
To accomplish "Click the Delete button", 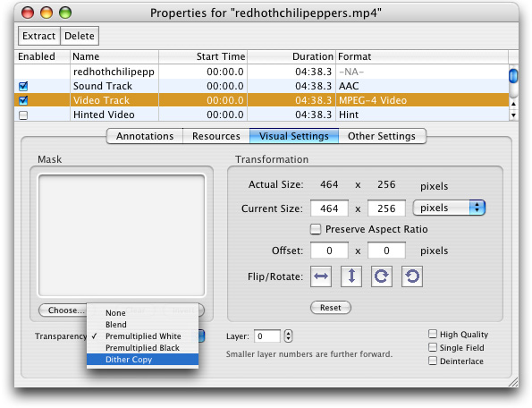I will coord(80,36).
